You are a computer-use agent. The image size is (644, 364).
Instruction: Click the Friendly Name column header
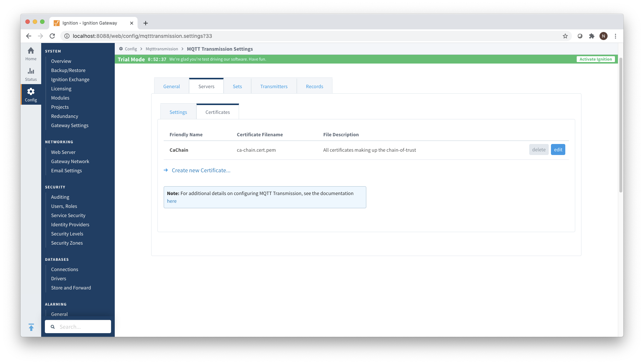(x=186, y=134)
